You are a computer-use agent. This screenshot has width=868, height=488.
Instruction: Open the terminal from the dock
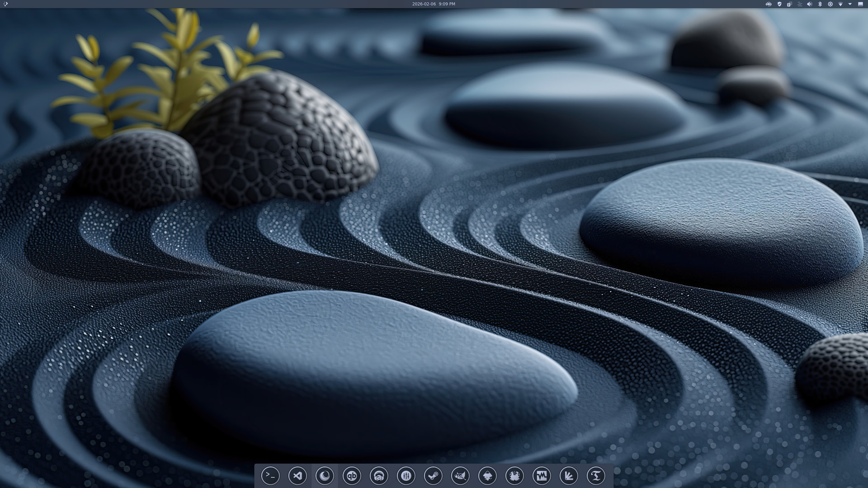(270, 476)
